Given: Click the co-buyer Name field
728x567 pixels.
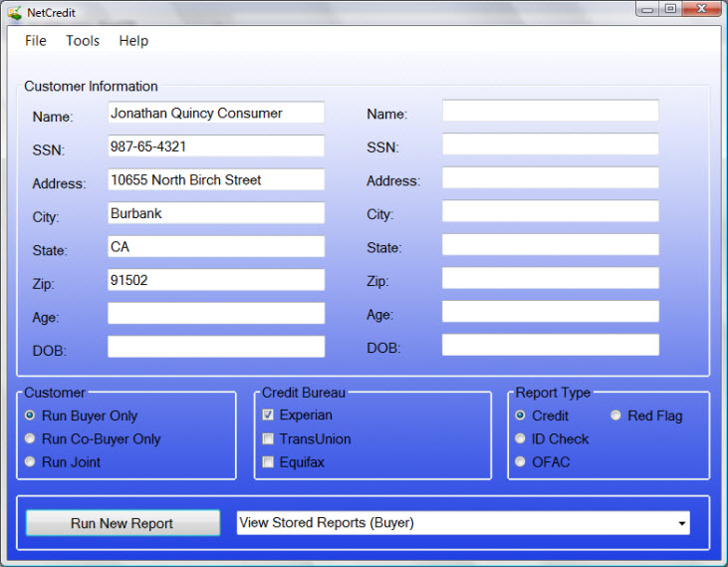Looking at the screenshot, I should pos(550,111).
